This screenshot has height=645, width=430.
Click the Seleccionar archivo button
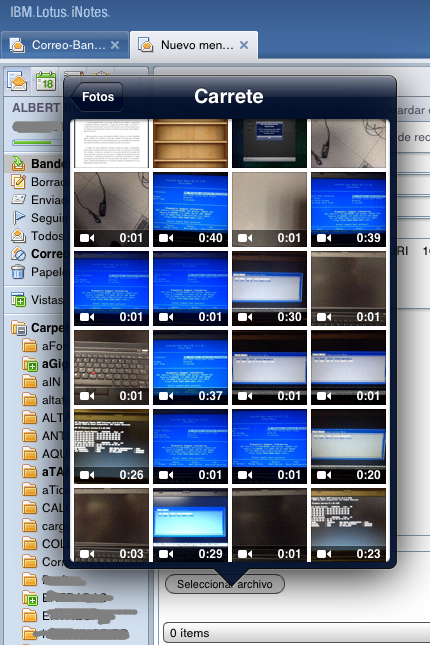coord(225,584)
